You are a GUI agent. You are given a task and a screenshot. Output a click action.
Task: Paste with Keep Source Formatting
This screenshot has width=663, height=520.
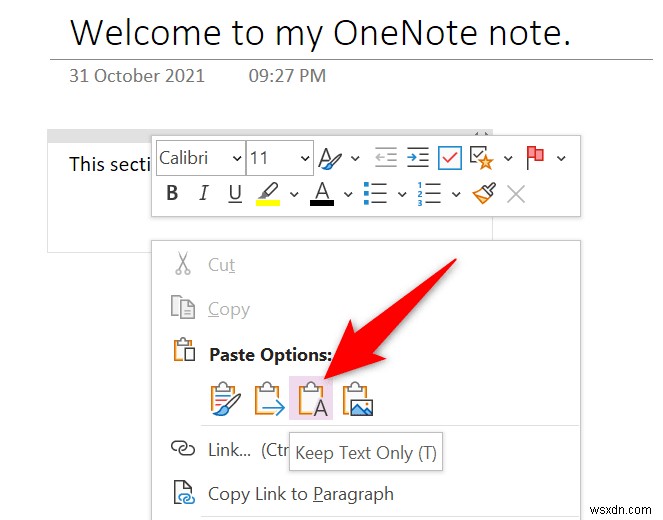click(x=225, y=399)
